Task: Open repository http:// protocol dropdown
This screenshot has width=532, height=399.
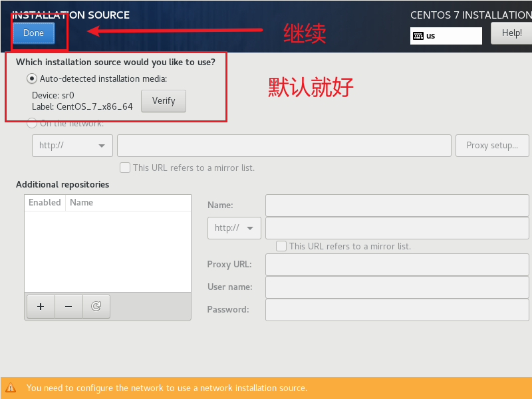Action: pyautogui.click(x=234, y=228)
